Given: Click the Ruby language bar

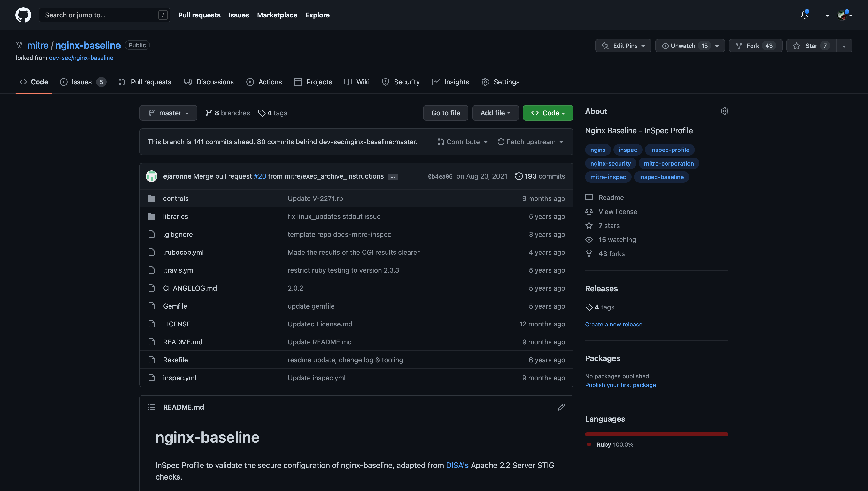Looking at the screenshot, I should 657,434.
